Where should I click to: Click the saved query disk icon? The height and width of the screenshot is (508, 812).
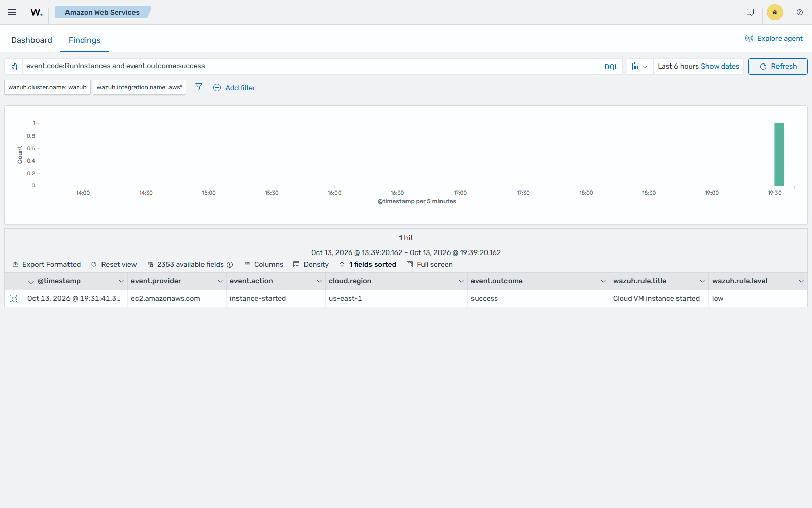point(14,67)
